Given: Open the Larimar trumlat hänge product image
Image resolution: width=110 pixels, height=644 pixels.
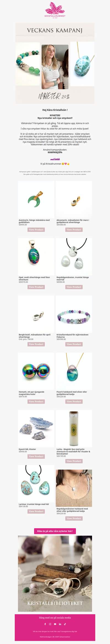Looking at the screenshot, I should click(x=36, y=484).
